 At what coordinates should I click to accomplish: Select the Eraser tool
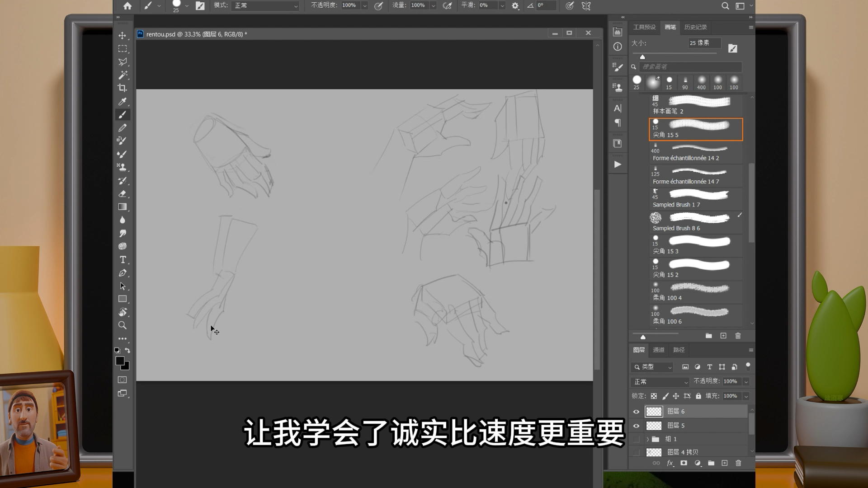pos(123,194)
